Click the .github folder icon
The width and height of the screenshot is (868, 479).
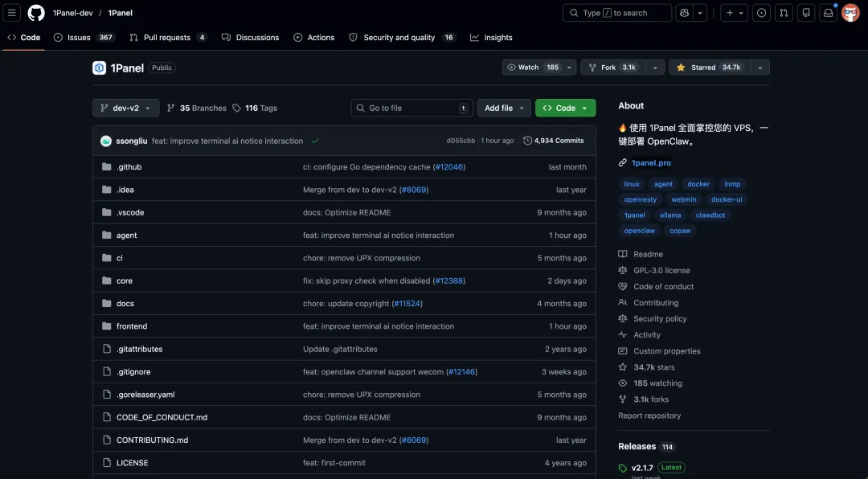pyautogui.click(x=107, y=166)
